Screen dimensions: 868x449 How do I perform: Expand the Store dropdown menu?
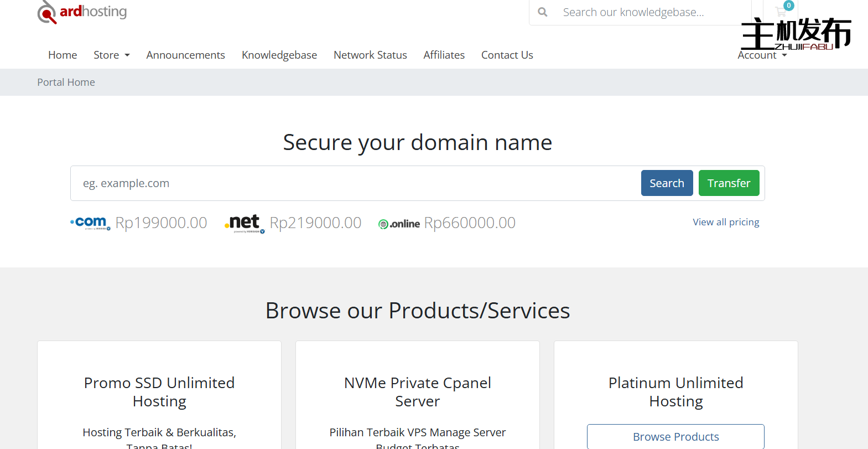[x=111, y=55]
